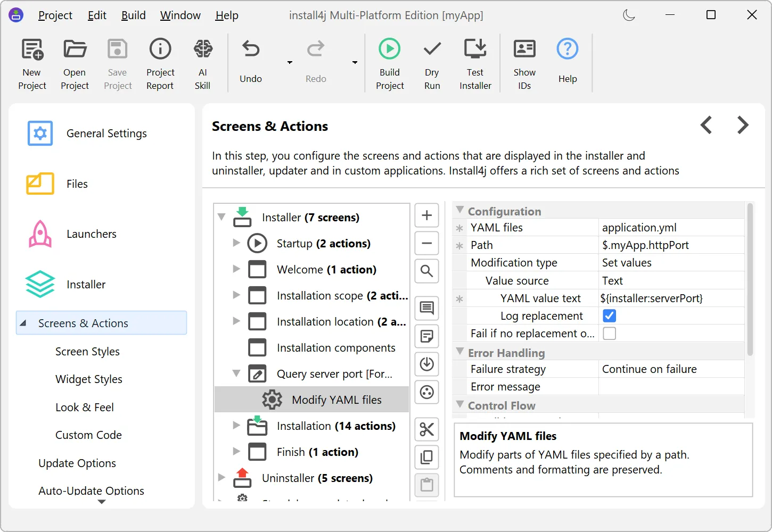Go to Update Options in the sidebar

77,463
